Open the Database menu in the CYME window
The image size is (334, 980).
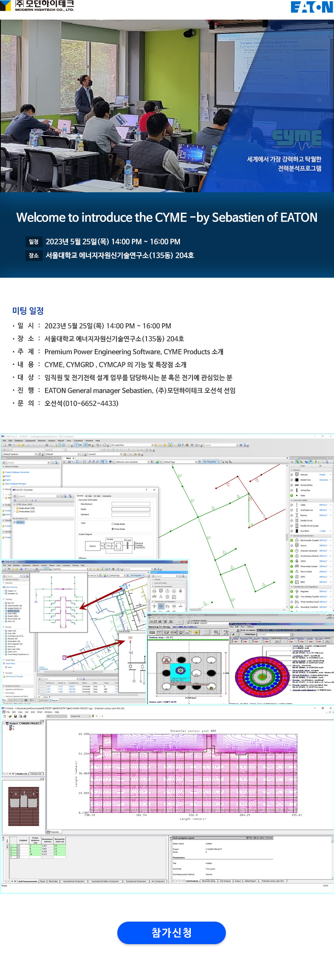[x=19, y=440]
